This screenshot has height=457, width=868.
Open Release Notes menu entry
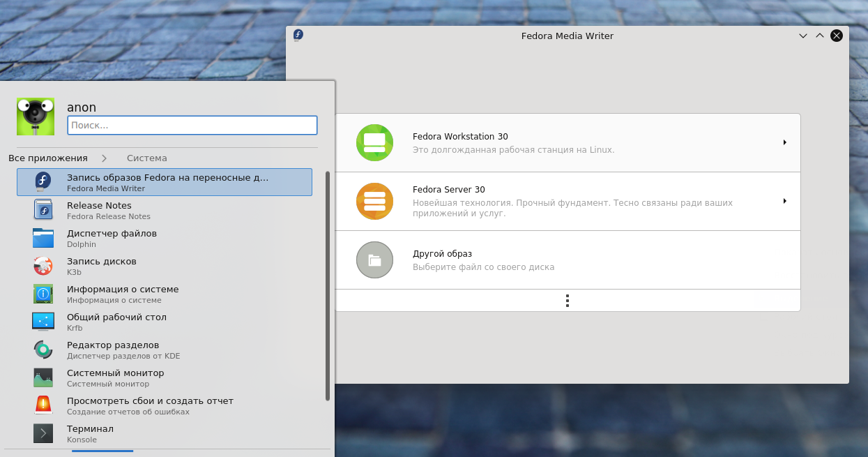(x=165, y=210)
